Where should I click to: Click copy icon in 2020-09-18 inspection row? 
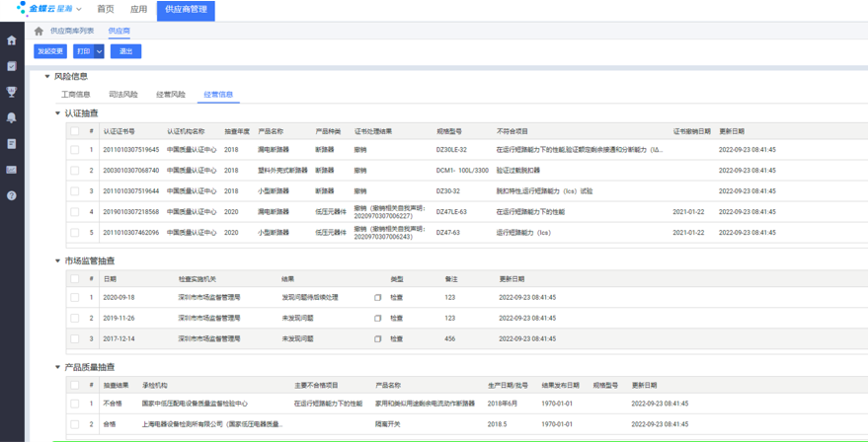377,297
